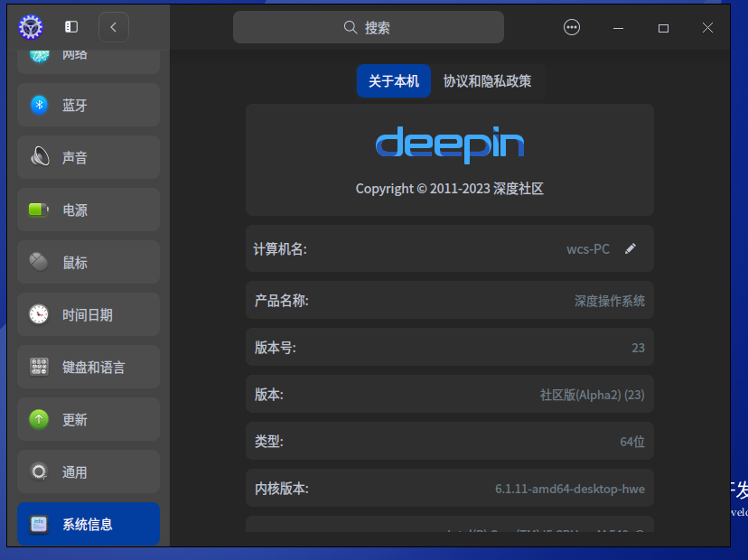Toggle the sidebar panel icon

tap(70, 26)
